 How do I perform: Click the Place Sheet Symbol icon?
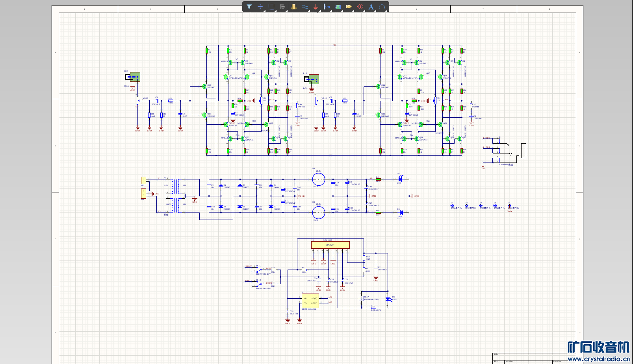[338, 7]
